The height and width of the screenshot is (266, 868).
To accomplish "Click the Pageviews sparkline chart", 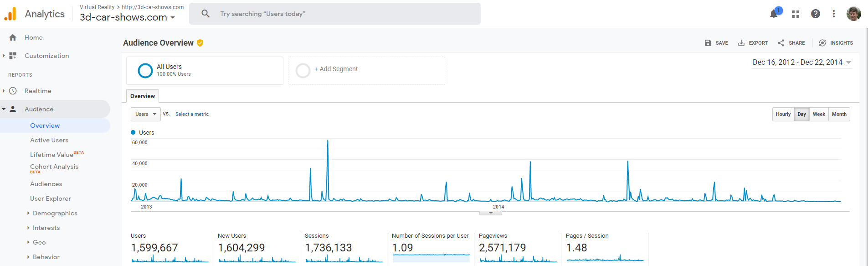I will pyautogui.click(x=518, y=259).
